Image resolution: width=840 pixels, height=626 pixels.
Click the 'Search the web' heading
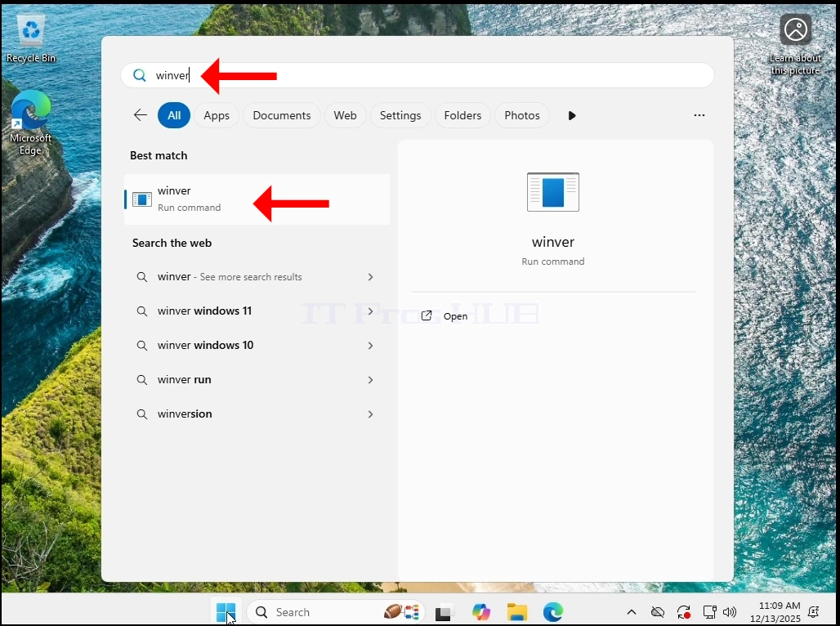172,243
